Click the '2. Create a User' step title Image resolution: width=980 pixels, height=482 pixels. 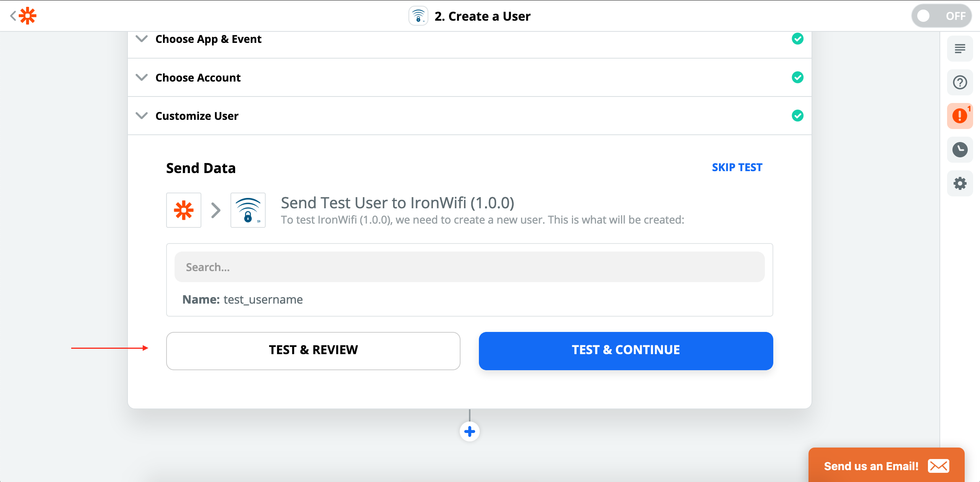pos(482,16)
